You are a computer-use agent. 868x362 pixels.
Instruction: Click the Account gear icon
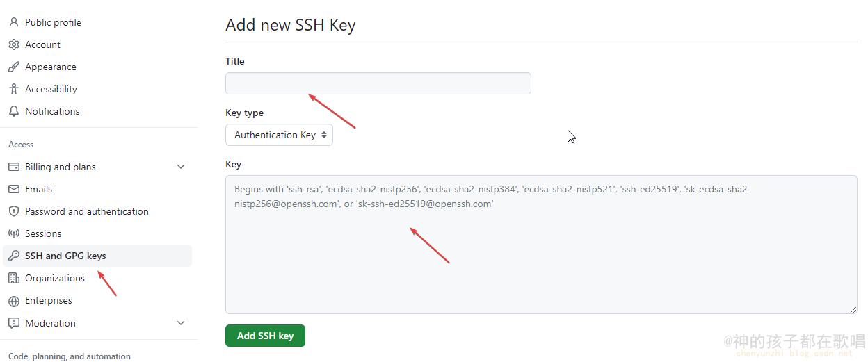[13, 44]
